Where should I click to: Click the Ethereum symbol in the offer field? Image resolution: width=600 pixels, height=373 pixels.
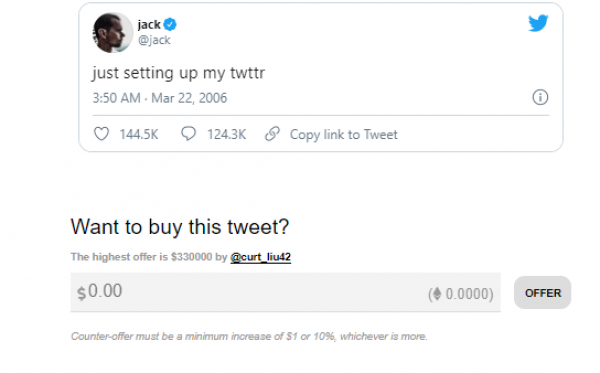pyautogui.click(x=437, y=294)
